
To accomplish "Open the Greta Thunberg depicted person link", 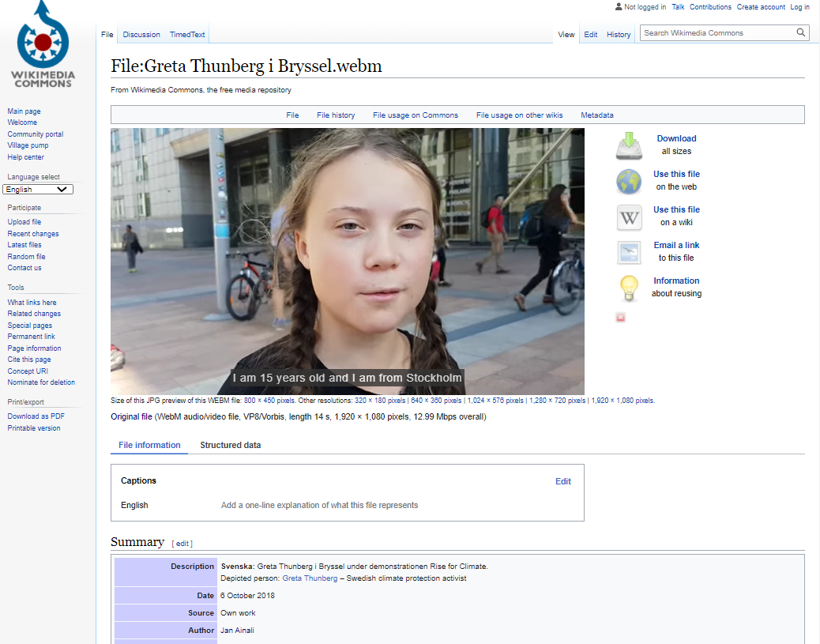I will (x=310, y=578).
